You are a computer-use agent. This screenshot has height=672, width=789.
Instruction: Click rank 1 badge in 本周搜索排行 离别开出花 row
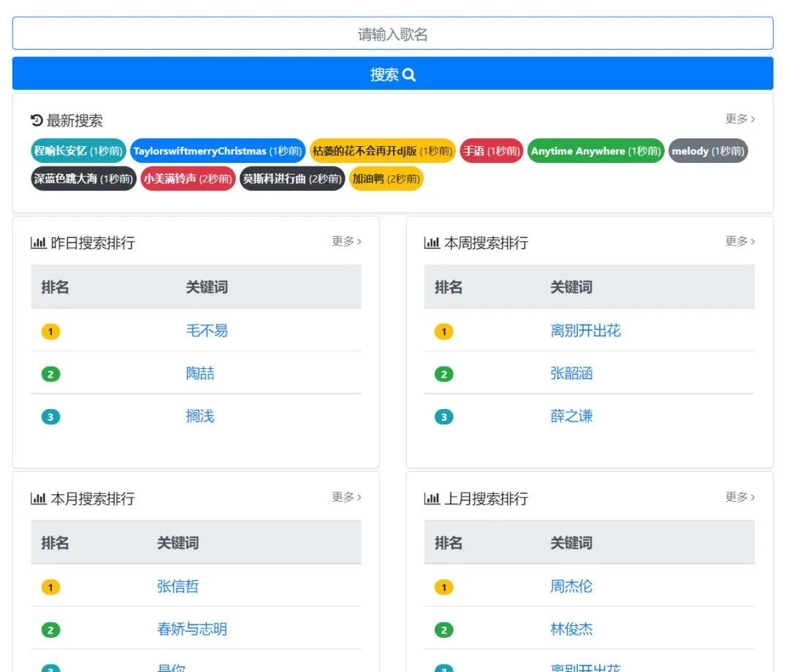tap(444, 332)
